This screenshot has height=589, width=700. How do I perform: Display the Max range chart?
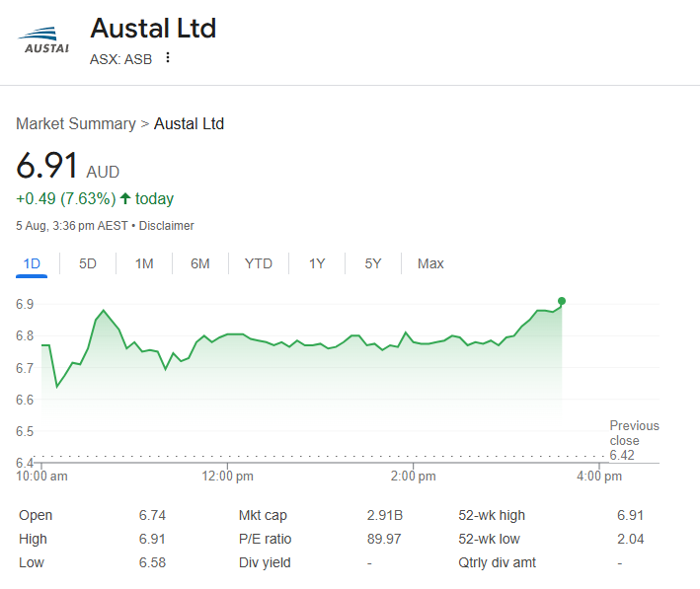[x=430, y=263]
